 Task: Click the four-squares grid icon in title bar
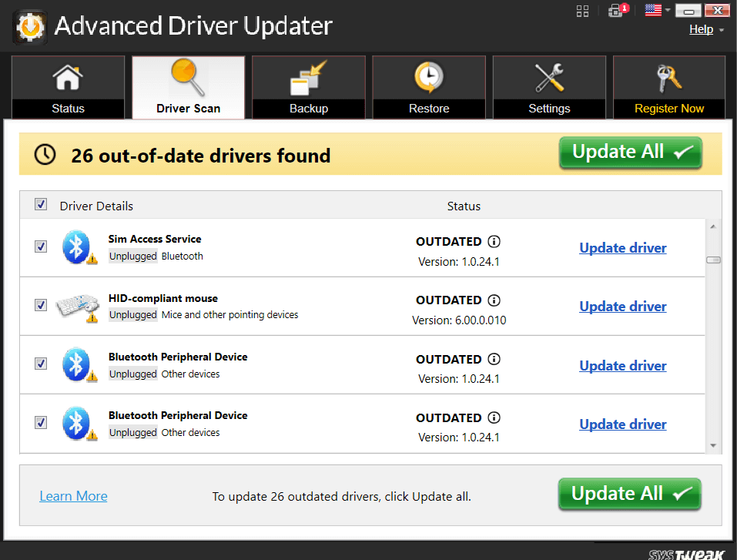582,11
